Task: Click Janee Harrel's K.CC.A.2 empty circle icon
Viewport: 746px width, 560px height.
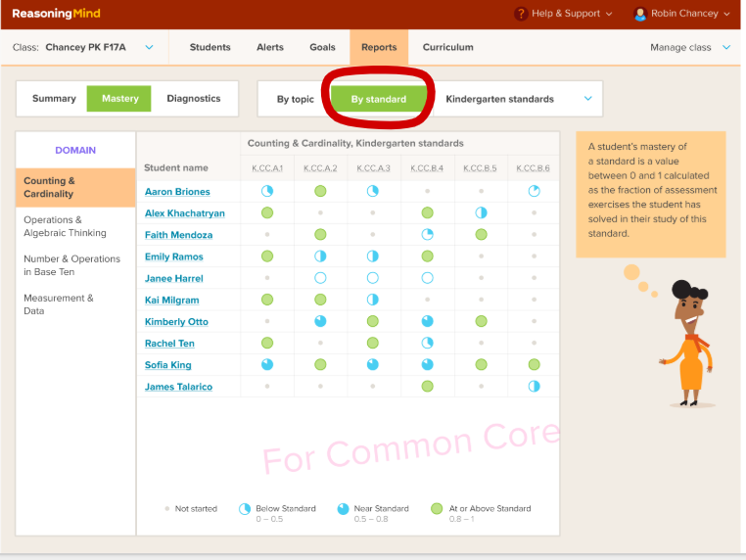Action: (320, 278)
